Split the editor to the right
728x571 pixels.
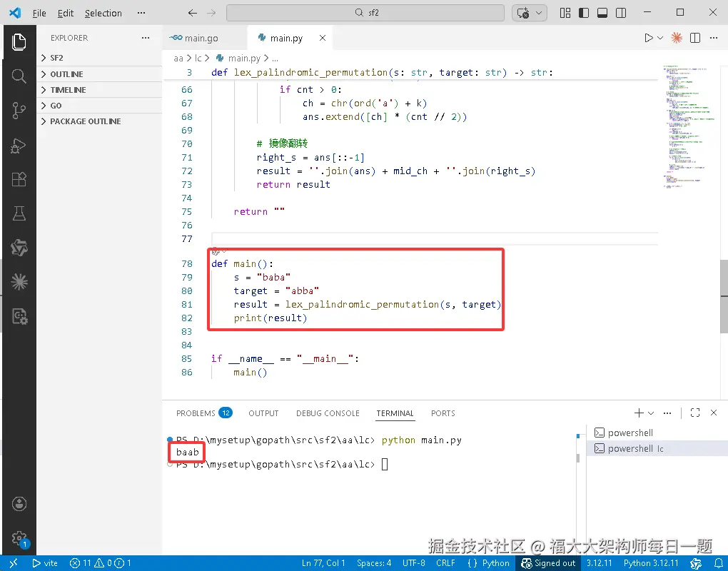695,38
